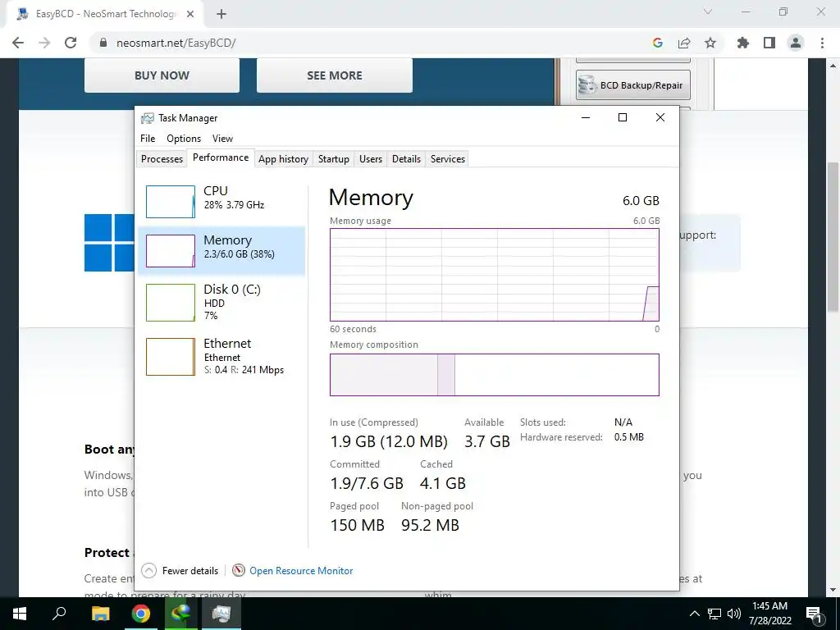Image resolution: width=840 pixels, height=630 pixels.
Task: Click the Google icon in address bar
Action: 658,43
